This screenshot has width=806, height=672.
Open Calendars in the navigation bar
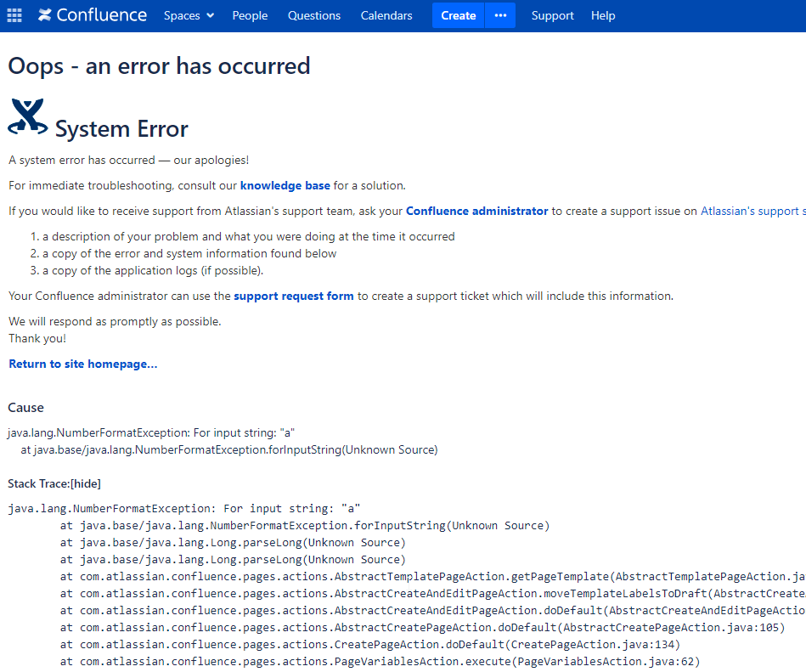tap(386, 15)
